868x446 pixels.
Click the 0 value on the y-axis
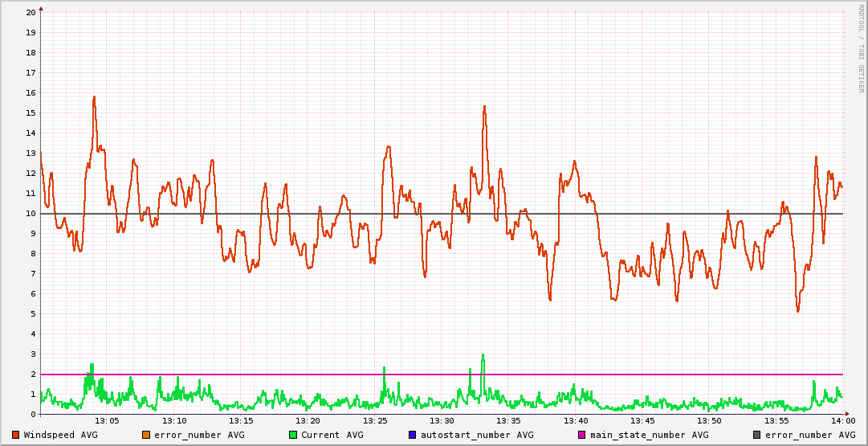33,415
